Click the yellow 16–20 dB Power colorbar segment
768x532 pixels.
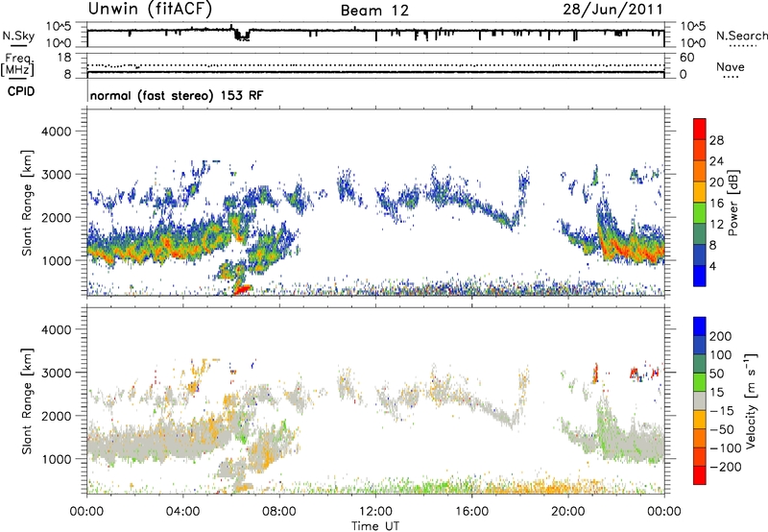click(700, 192)
